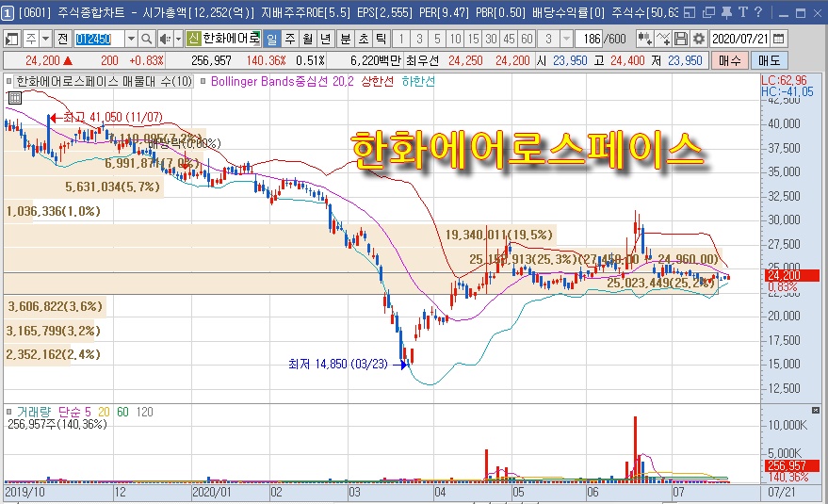Click the 하한선 lower band label
Viewport: 828px width, 504px height.
418,81
